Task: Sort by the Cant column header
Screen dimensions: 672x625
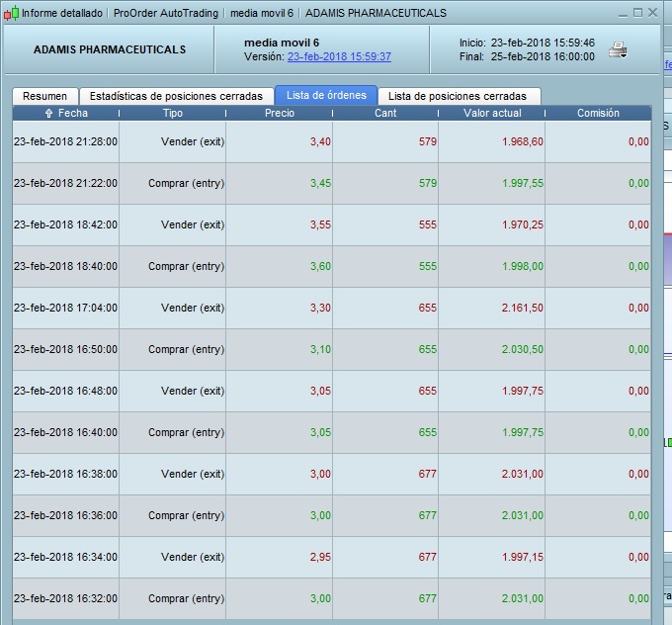Action: tap(385, 114)
